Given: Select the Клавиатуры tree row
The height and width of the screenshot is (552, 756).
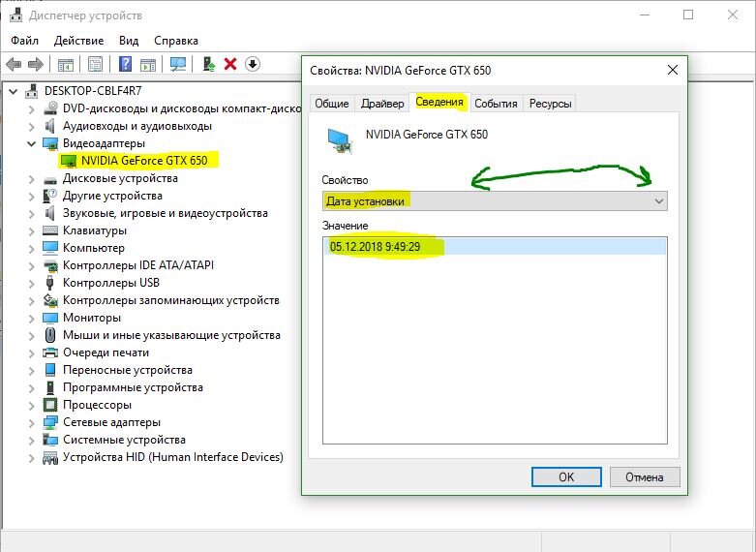Looking at the screenshot, I should pyautogui.click(x=95, y=230).
